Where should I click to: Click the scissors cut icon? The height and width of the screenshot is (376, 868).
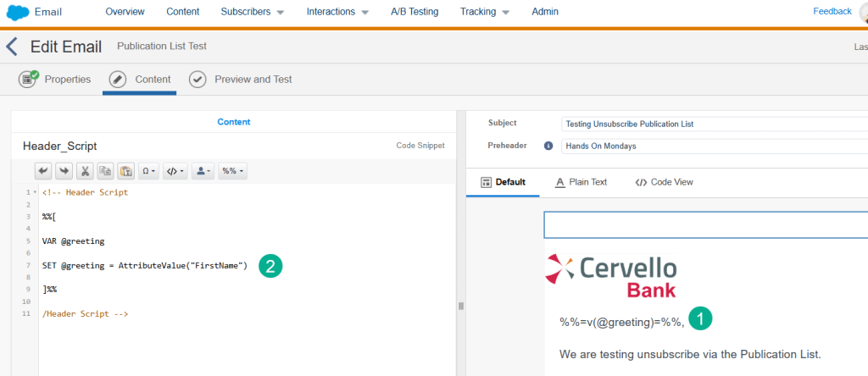click(x=85, y=171)
